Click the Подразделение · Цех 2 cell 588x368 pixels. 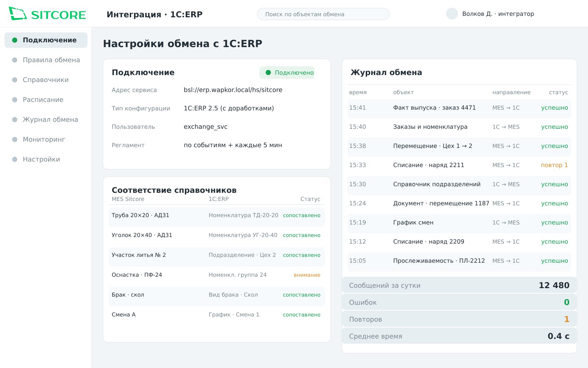(x=242, y=255)
